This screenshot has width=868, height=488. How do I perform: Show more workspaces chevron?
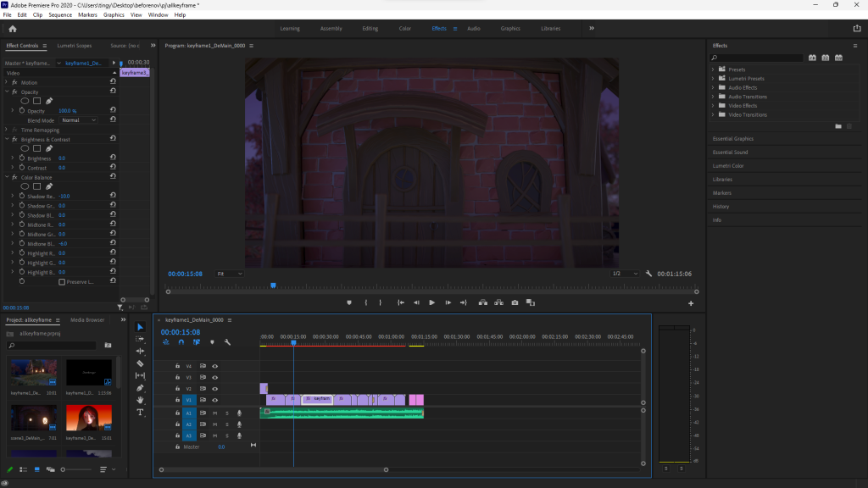591,28
